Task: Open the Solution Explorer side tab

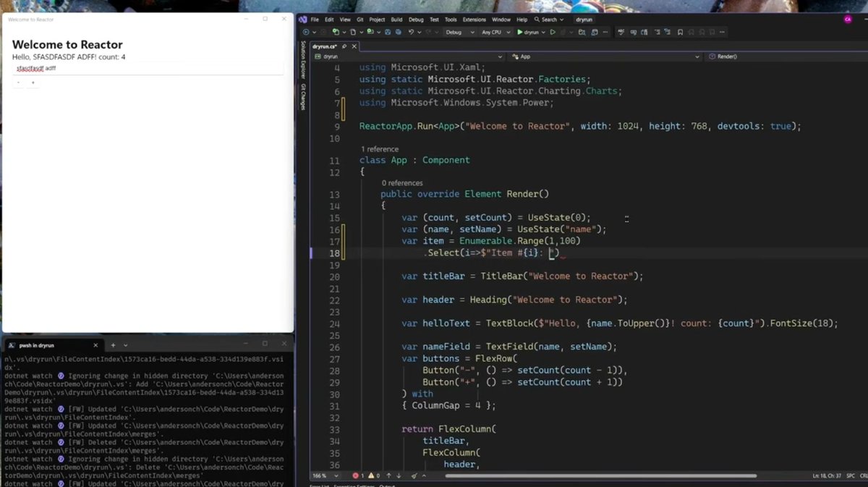Action: [303, 60]
